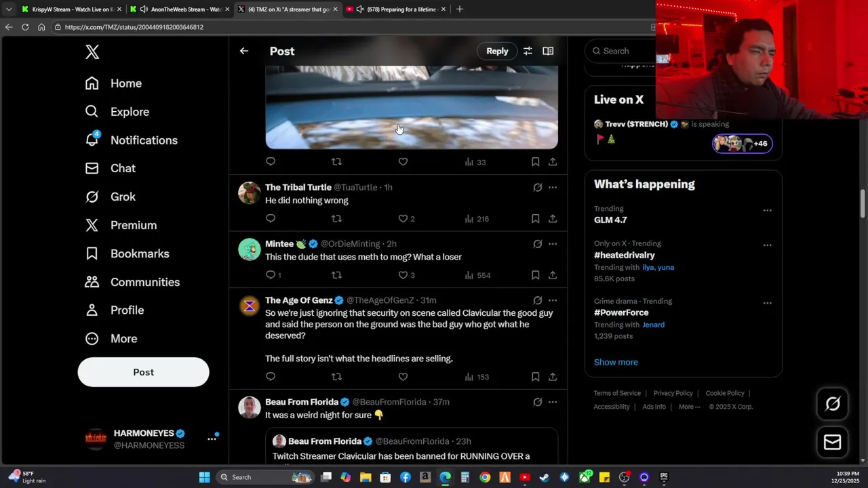Viewport: 868px width, 488px height.
Task: Bookmark Mintee's comment
Action: [535, 275]
